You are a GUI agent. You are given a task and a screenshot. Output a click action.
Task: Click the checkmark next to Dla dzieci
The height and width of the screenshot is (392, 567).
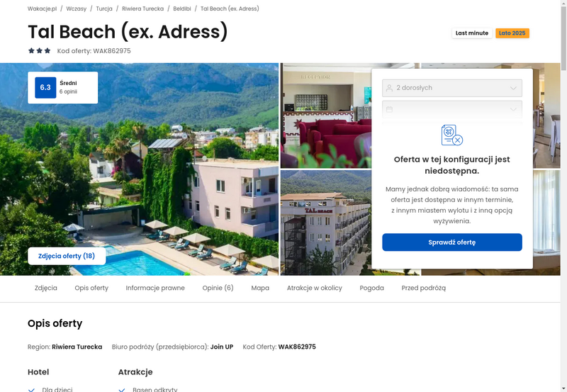pos(31,390)
